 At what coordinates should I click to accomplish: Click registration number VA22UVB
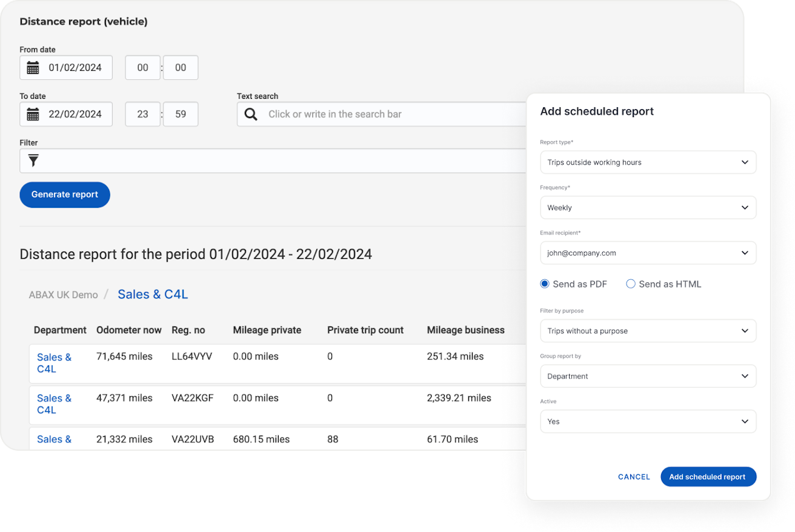pos(193,439)
